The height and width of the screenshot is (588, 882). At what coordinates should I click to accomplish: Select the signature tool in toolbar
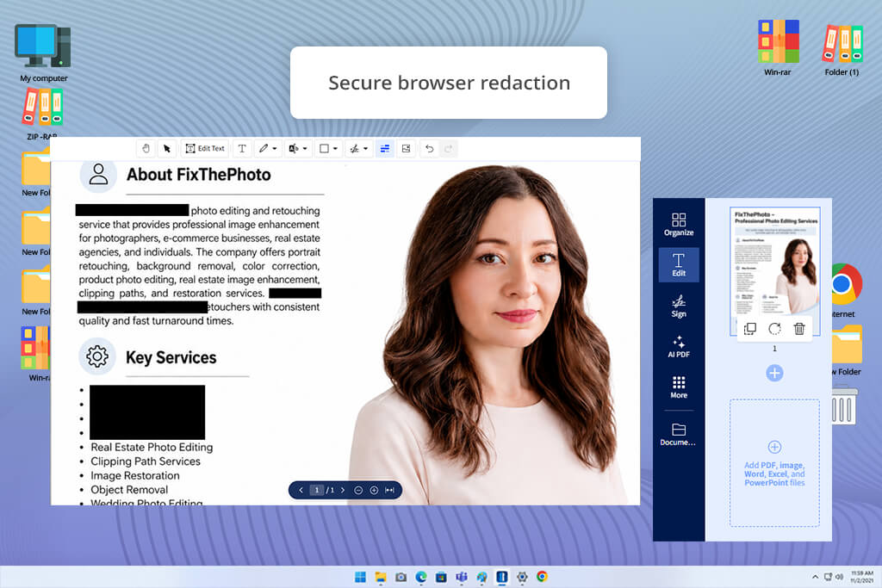point(354,148)
